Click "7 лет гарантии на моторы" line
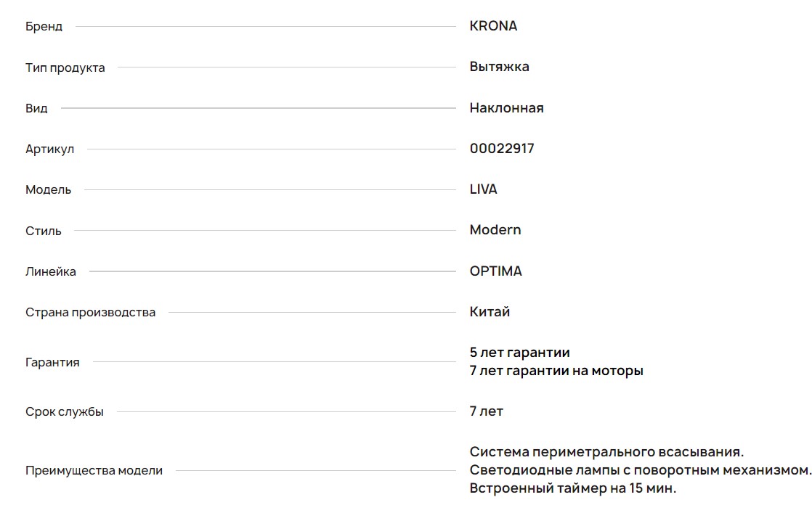 click(556, 371)
